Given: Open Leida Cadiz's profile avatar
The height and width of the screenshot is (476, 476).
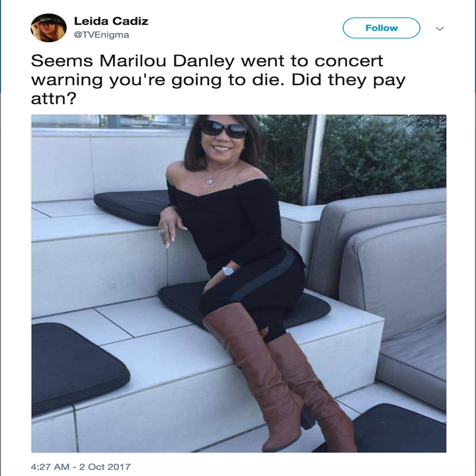Looking at the screenshot, I should coord(48,28).
